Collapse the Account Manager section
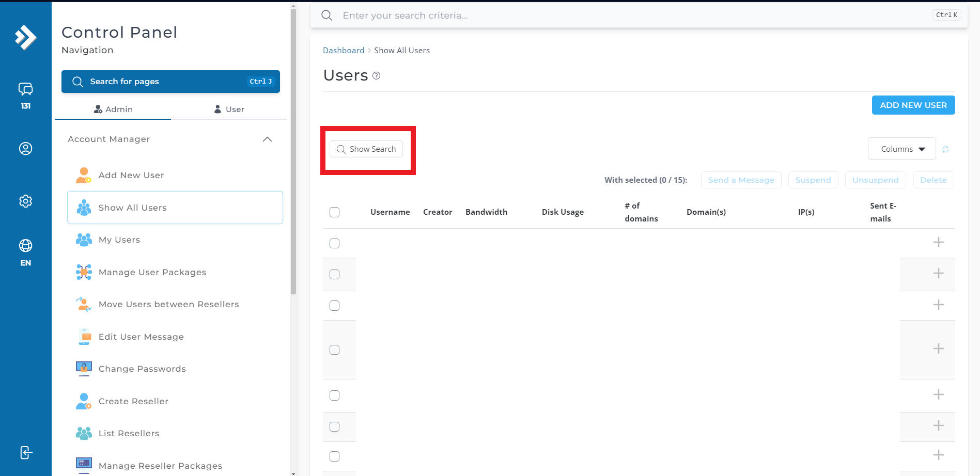980x476 pixels. point(267,139)
